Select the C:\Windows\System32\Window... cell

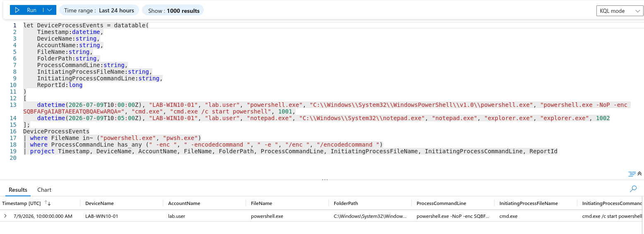tap(370, 216)
